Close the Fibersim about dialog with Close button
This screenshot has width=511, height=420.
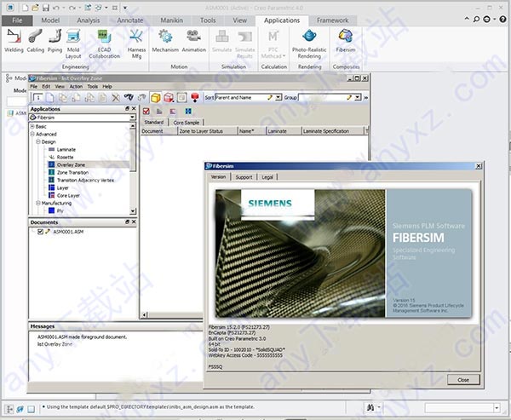point(463,380)
